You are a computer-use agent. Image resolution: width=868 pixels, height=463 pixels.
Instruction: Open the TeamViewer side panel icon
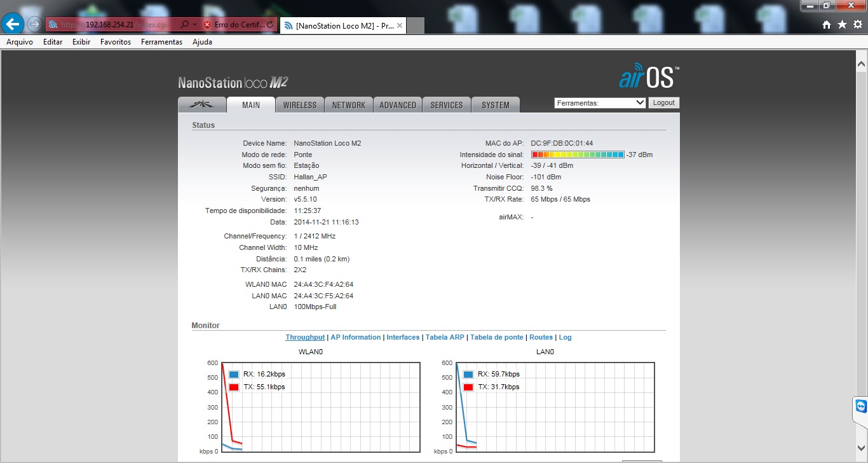coord(861,406)
